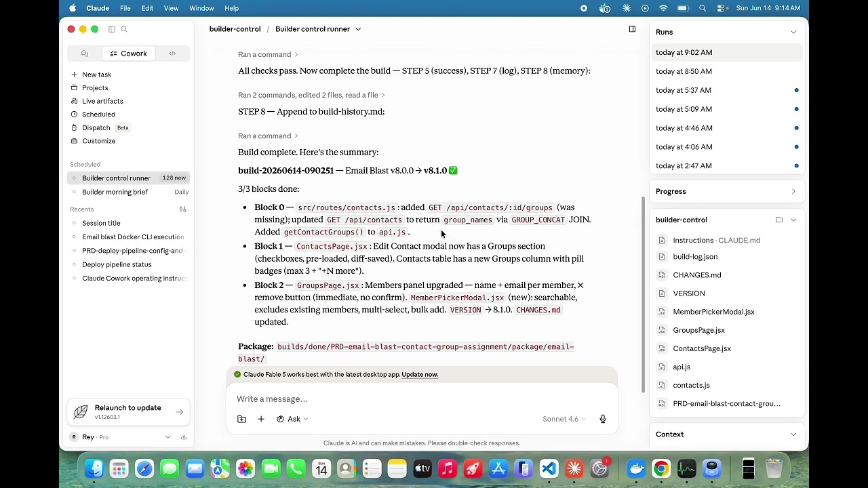The width and height of the screenshot is (868, 488).
Task: Focus the Write a message input
Action: 420,399
